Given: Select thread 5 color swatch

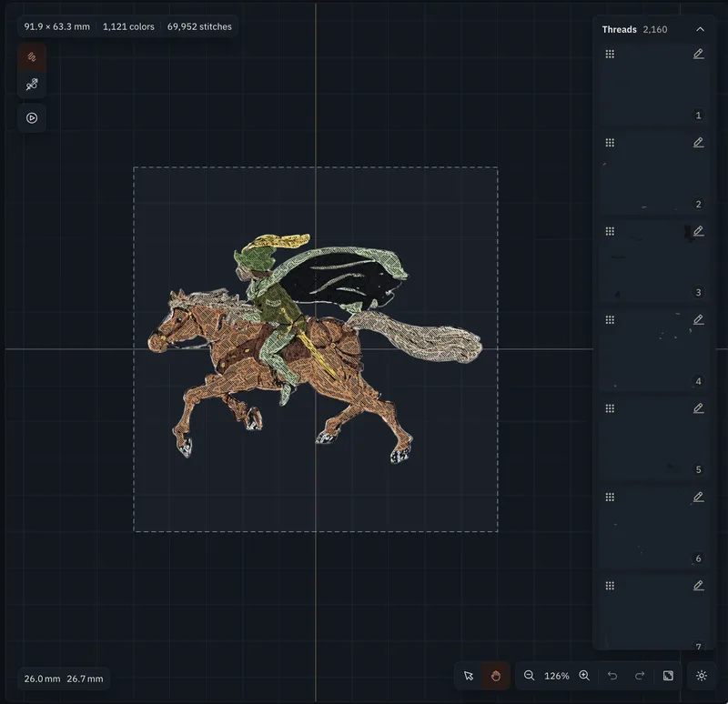Looking at the screenshot, I should pos(654,439).
